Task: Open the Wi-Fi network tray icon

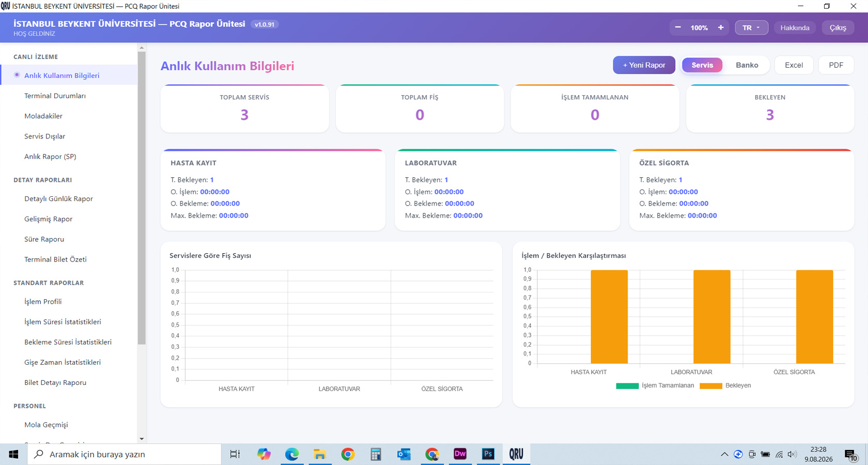Action: click(x=779, y=454)
